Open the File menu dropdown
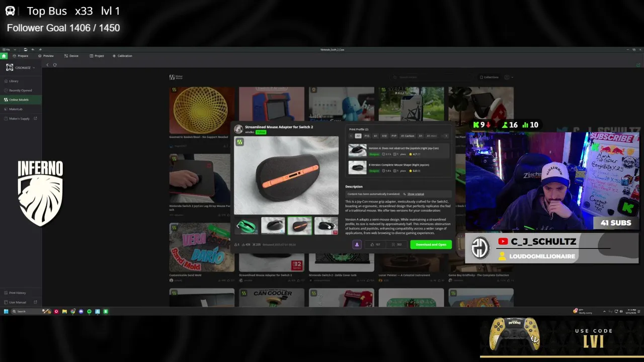 pos(6,49)
